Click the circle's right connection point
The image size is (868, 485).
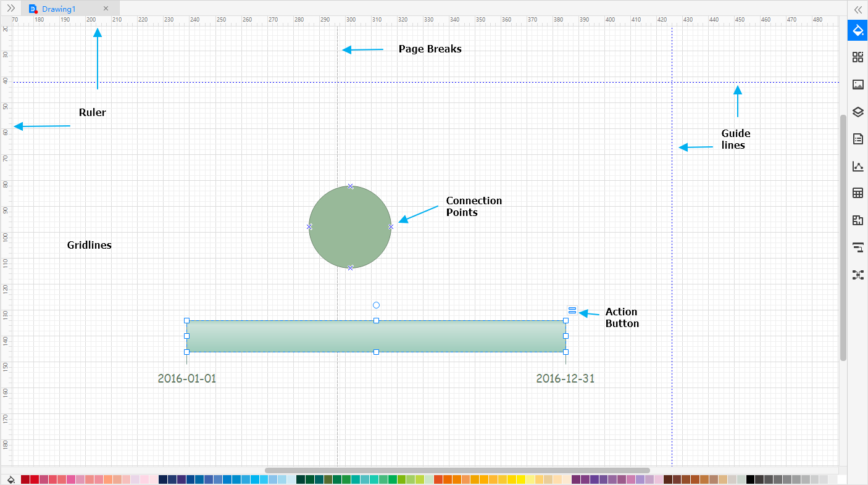(391, 227)
